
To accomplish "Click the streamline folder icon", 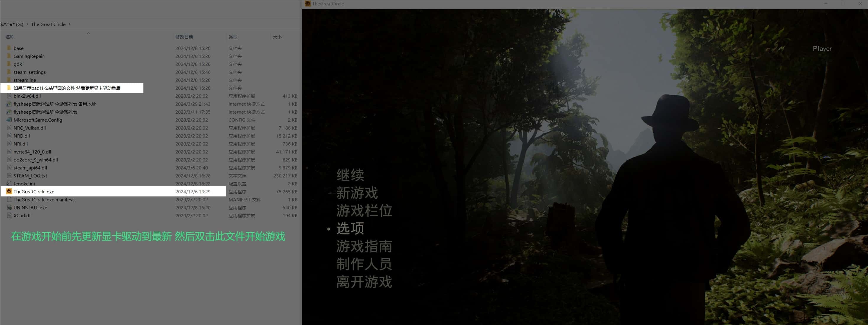I will click(9, 80).
